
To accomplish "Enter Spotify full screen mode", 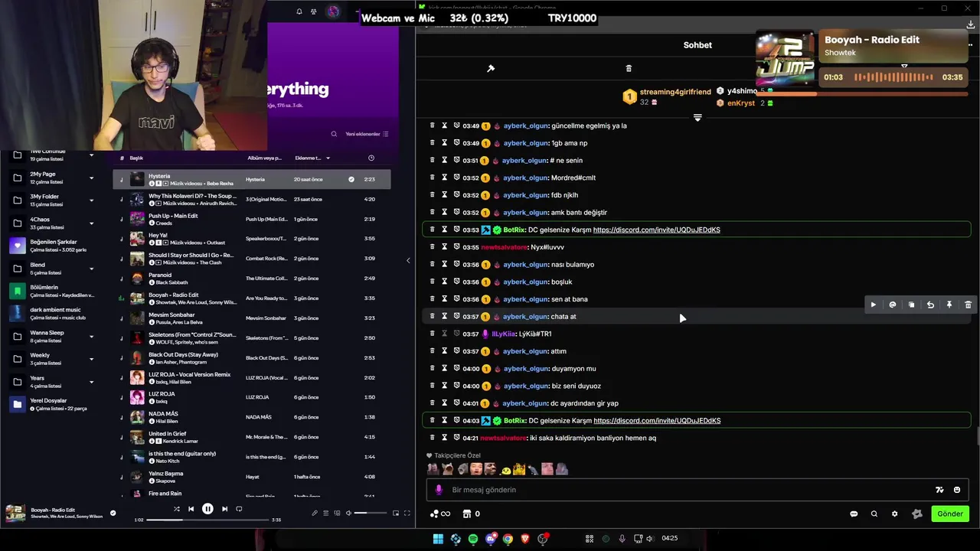I will pos(407,513).
